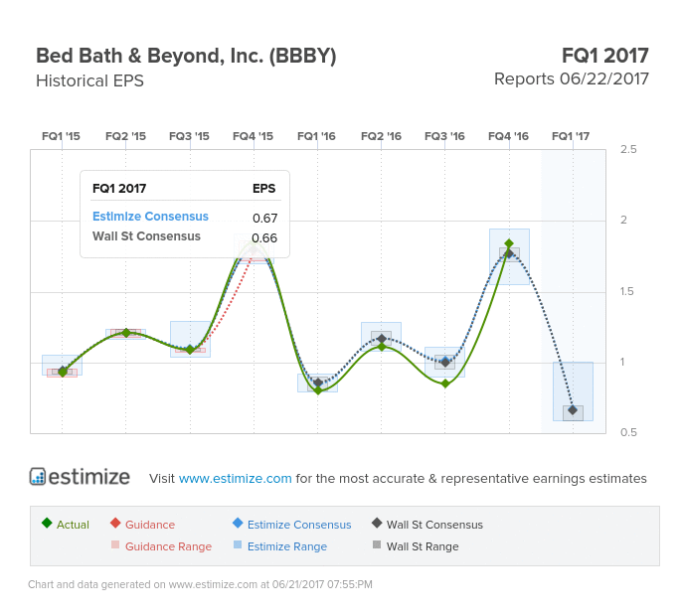Open the www.estimize.com link
The height and width of the screenshot is (616, 681).
click(x=235, y=478)
